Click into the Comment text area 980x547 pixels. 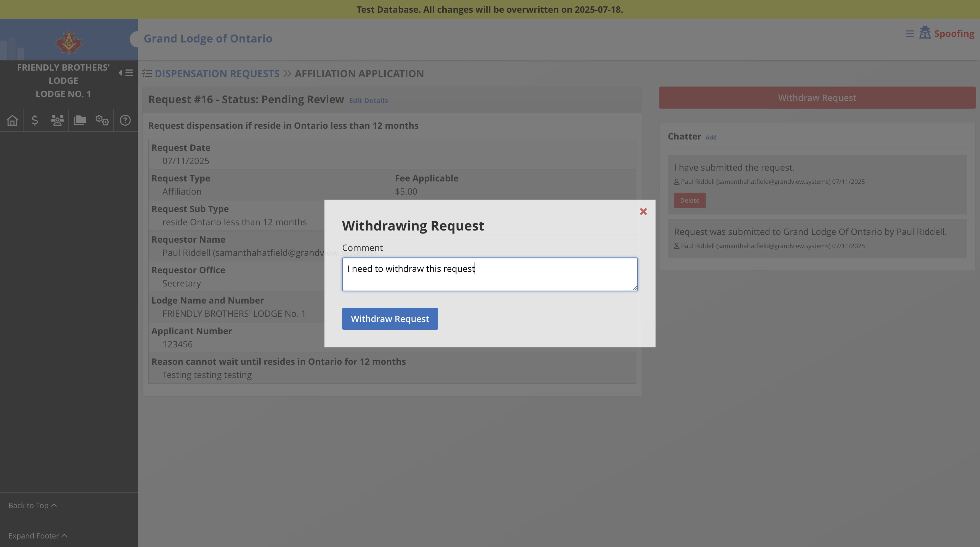(490, 274)
